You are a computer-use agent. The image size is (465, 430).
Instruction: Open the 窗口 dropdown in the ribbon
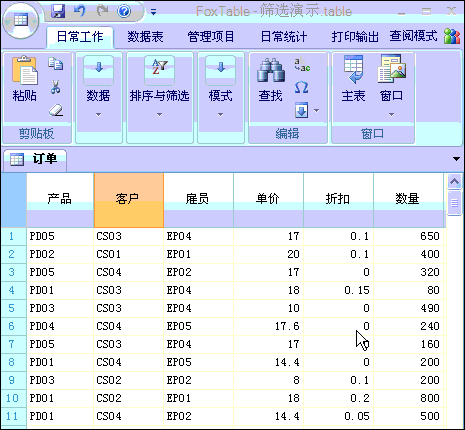point(391,87)
